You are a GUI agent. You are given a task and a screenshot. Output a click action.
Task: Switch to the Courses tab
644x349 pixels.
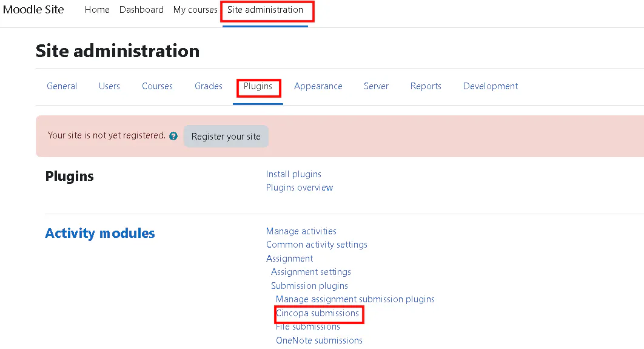coord(157,86)
